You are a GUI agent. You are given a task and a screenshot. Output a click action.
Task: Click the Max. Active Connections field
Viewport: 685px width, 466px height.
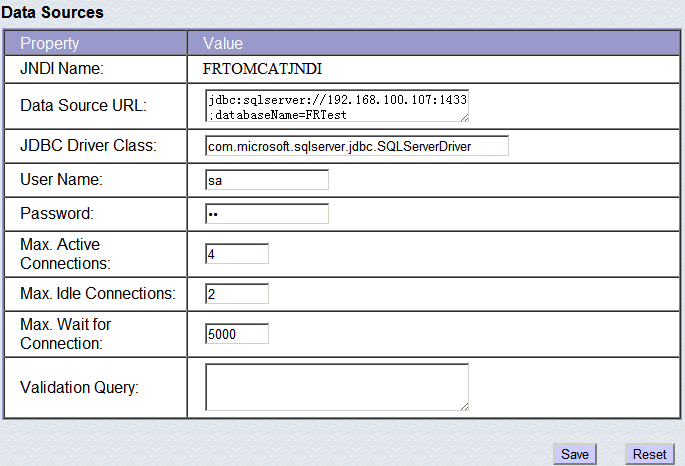(236, 254)
